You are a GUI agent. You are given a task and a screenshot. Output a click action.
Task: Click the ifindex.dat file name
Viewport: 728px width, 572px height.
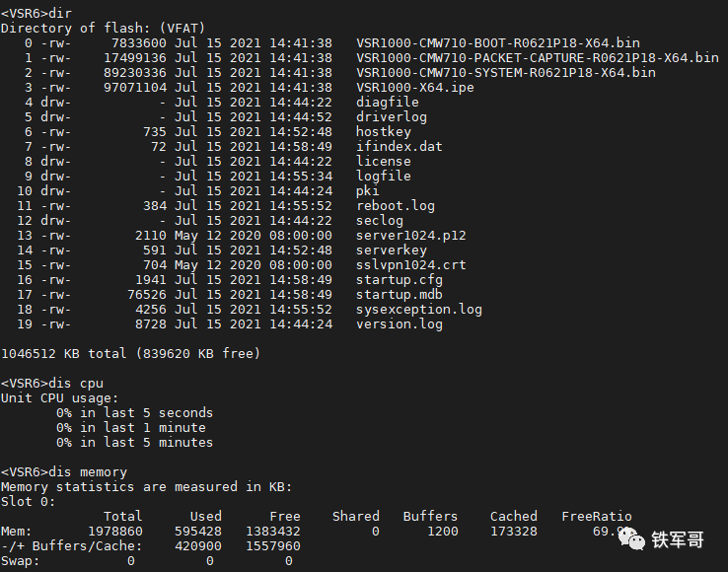coord(400,147)
